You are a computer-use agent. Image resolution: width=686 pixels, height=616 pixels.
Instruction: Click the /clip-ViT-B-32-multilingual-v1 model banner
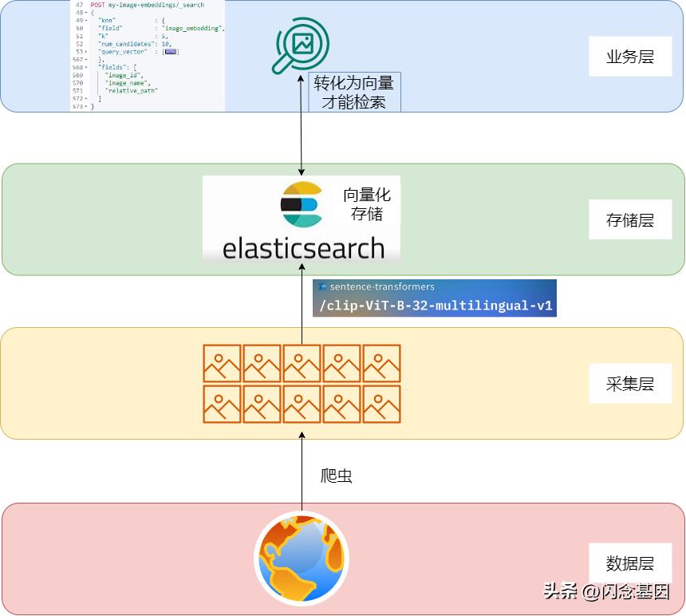pos(435,305)
